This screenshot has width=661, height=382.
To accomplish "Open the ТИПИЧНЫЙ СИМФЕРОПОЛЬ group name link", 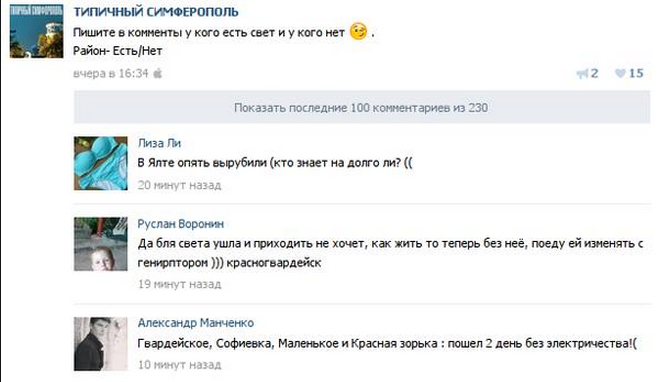I will pyautogui.click(x=156, y=12).
